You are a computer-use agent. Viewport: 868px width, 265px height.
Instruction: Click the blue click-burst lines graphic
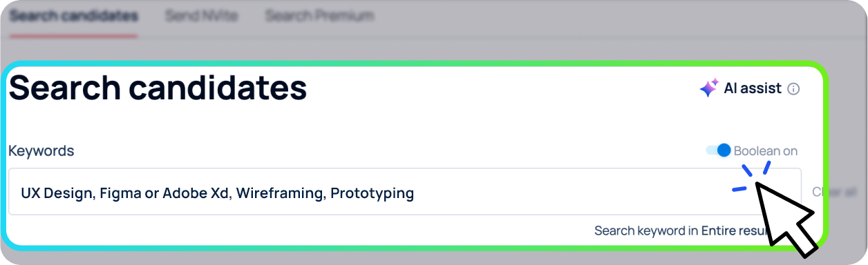[x=751, y=175]
